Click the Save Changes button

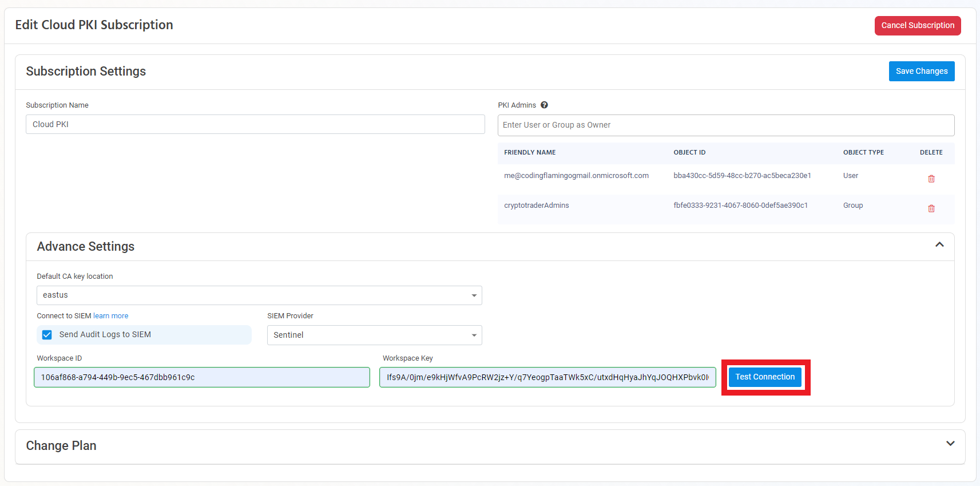(922, 71)
